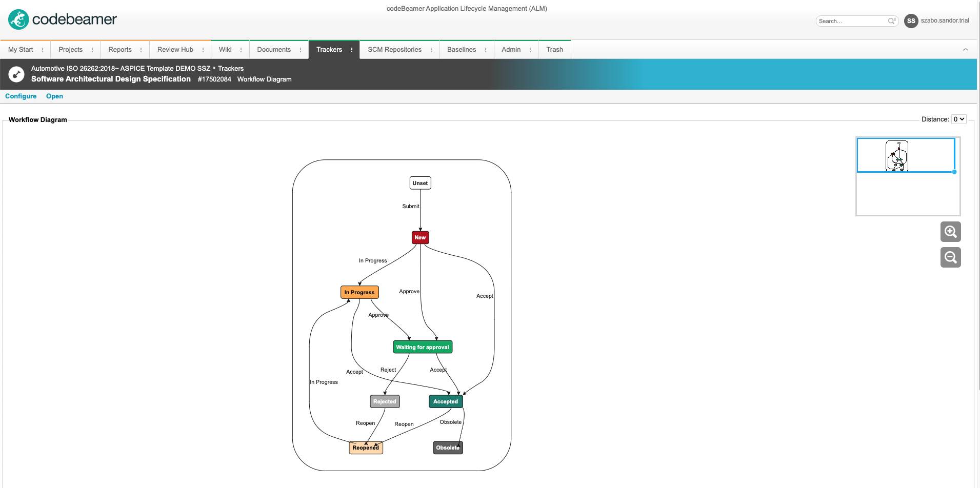Image resolution: width=980 pixels, height=488 pixels.
Task: Select the orange In Progress state node
Action: (x=359, y=292)
